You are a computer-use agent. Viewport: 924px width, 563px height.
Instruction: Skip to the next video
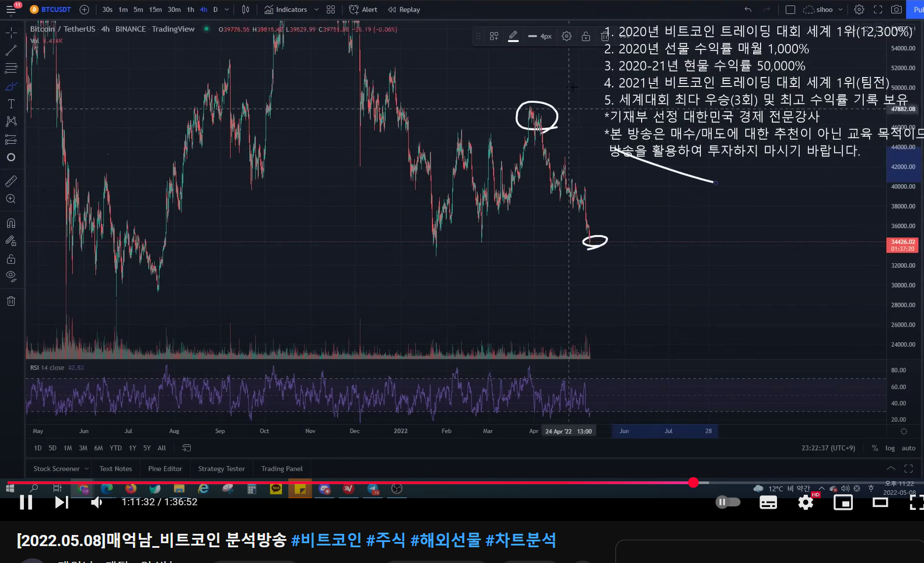pyautogui.click(x=61, y=502)
